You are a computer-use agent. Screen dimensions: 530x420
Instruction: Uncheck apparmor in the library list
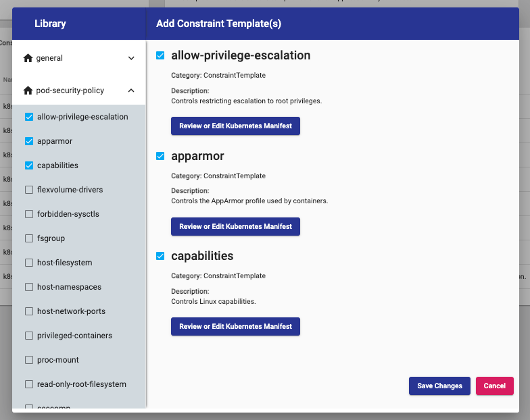[29, 141]
